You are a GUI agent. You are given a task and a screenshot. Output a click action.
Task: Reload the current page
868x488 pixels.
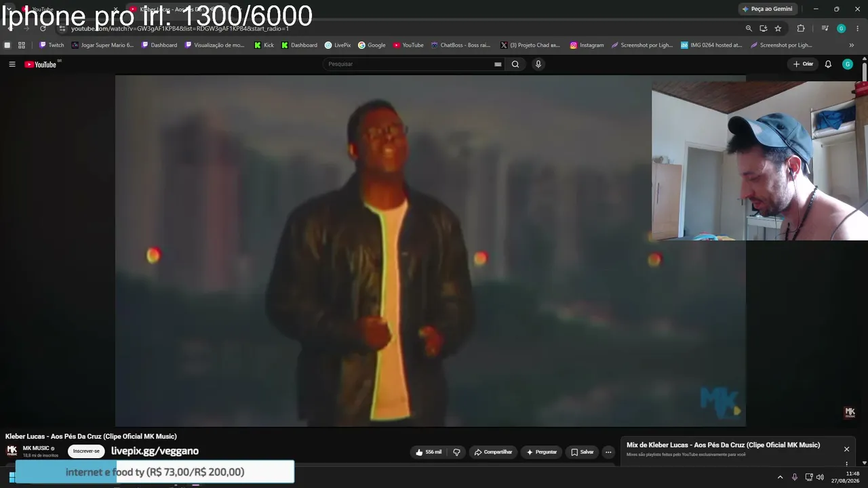click(x=43, y=28)
